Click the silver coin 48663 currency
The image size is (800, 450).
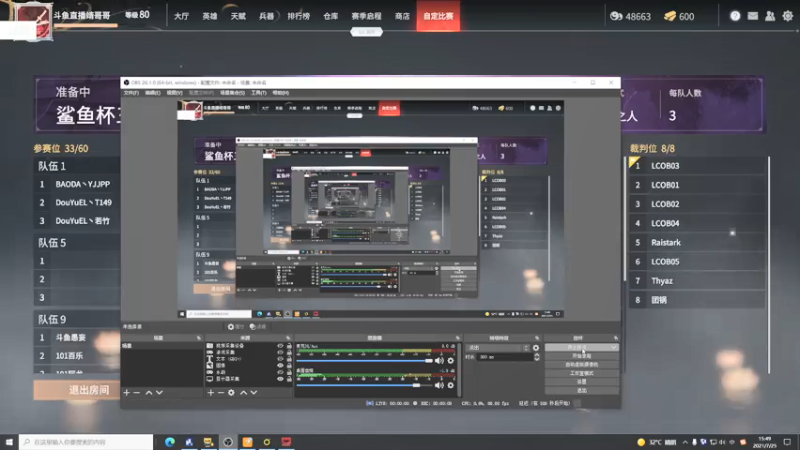tap(631, 16)
